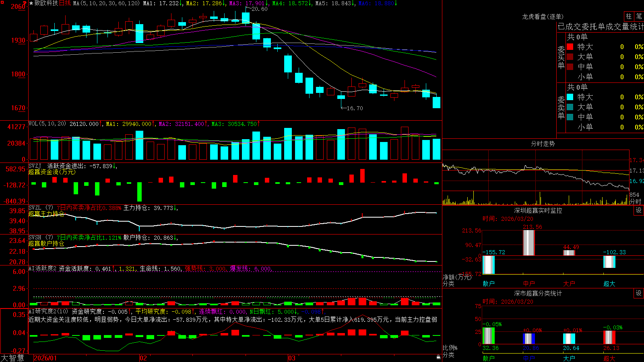Click the 213.56 中户 bar in monitor chart
The image size is (644, 362).
click(x=528, y=243)
